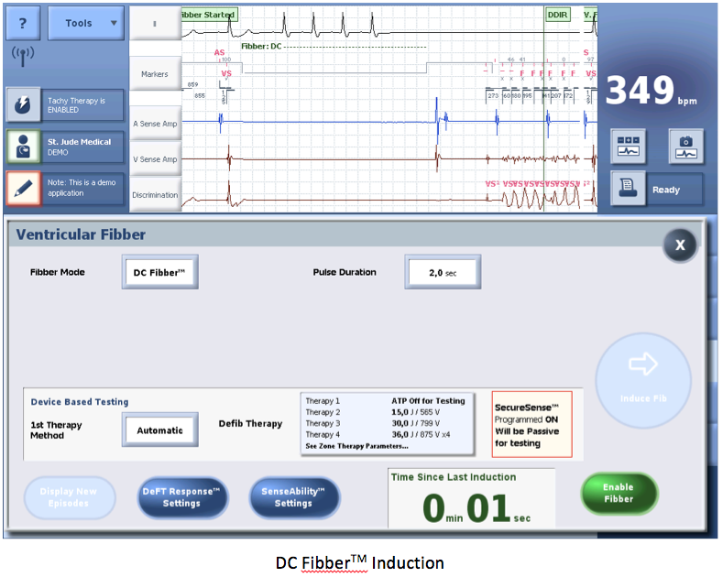
Task: Select the Discrimination channel tab
Action: point(154,194)
